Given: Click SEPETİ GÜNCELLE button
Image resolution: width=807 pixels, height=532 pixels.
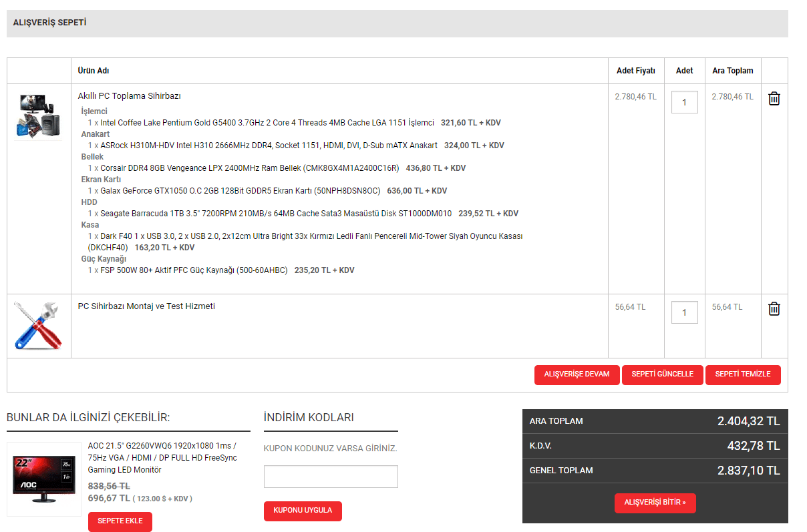Looking at the screenshot, I should point(663,374).
